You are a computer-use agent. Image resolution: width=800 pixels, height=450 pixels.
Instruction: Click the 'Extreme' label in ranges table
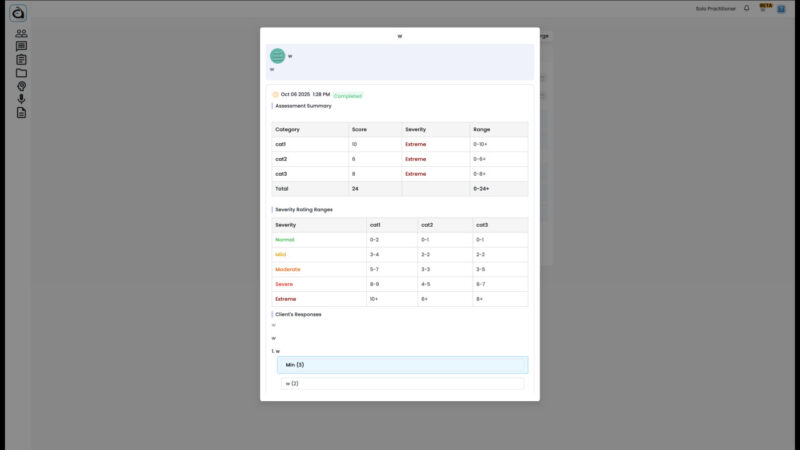[x=286, y=299]
